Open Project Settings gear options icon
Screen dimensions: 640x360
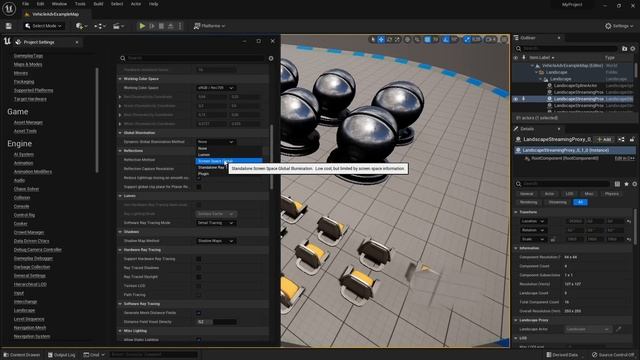(x=271, y=58)
